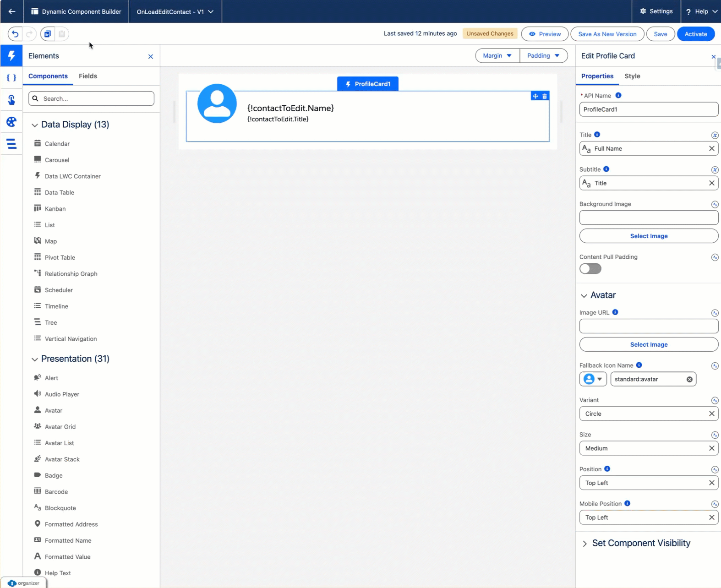
Task: Click the Activate button
Action: coord(695,34)
